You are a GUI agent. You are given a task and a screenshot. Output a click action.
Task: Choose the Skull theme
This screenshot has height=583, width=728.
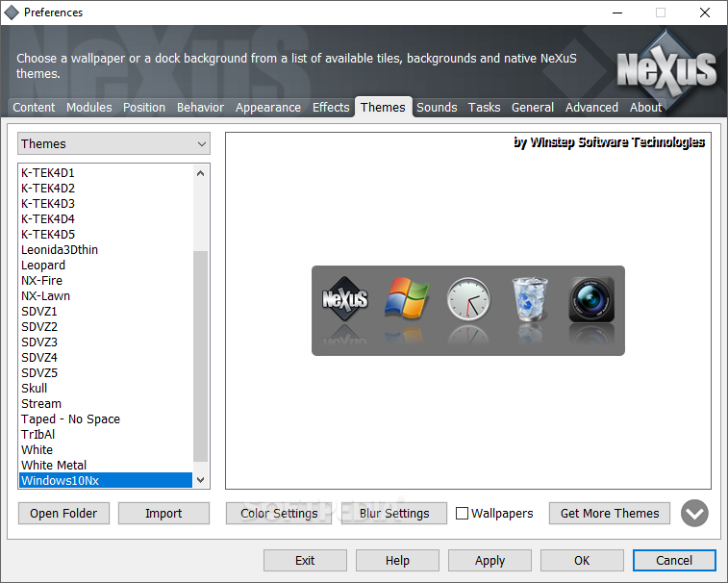coord(106,388)
